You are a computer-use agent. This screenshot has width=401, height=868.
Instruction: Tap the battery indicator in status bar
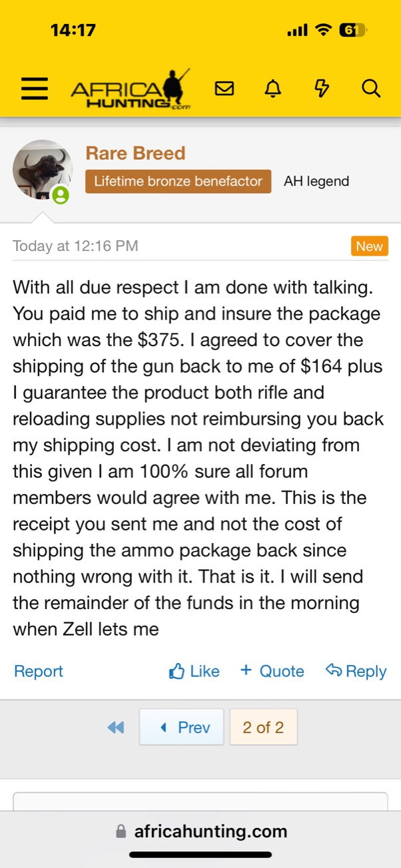[352, 30]
